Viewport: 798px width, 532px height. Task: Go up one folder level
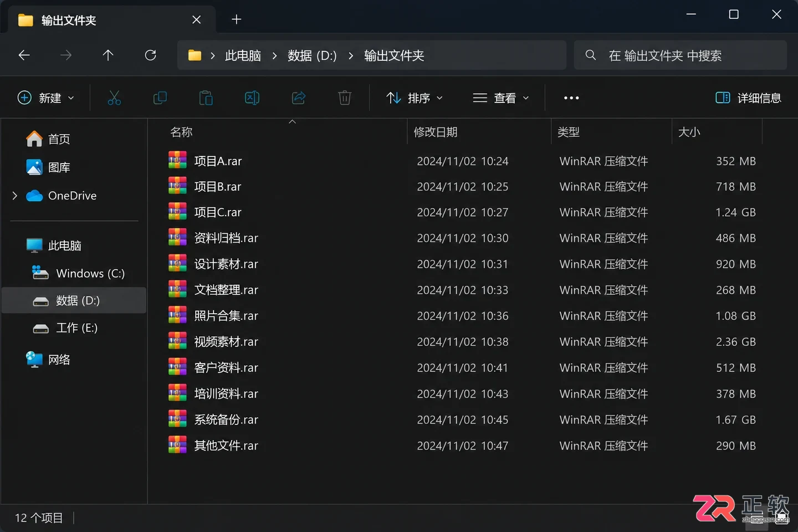click(108, 55)
